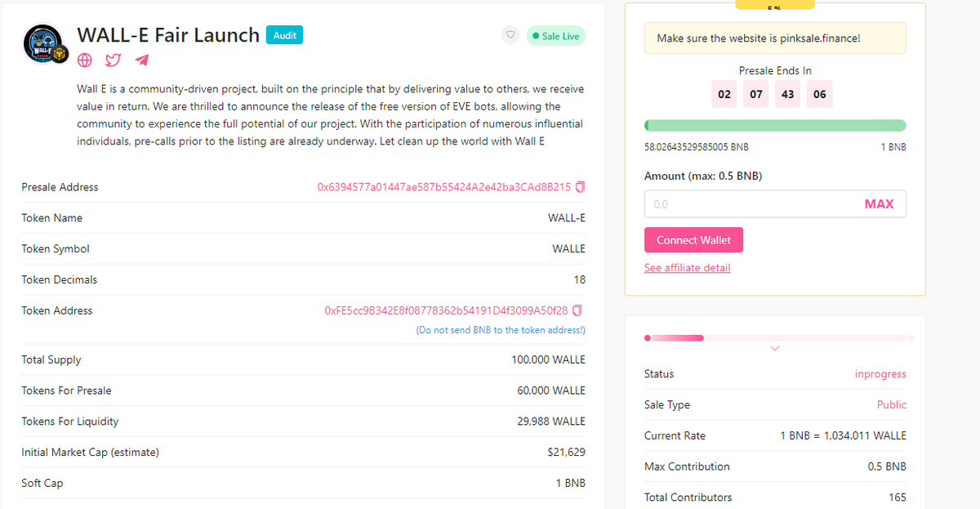Click the Max Contribution value '0.5 BNB'
Viewport: 980px width, 509px height.
coord(887,467)
